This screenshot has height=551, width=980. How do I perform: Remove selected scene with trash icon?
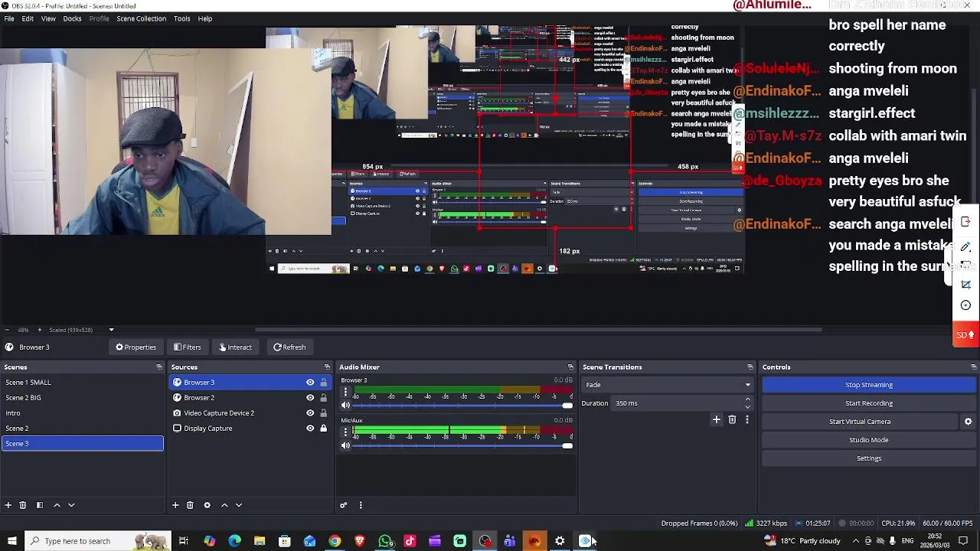click(23, 505)
